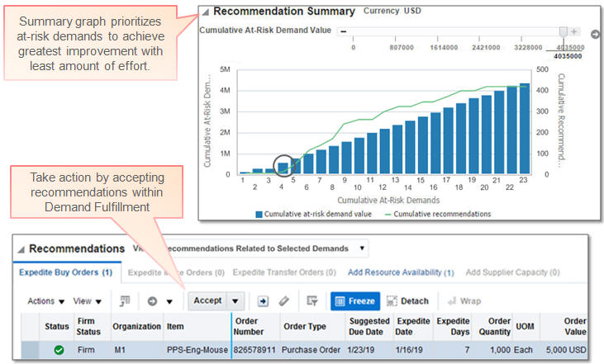The height and width of the screenshot is (364, 604).
Task: Click the export arrow toolbar icon
Action: [263, 301]
